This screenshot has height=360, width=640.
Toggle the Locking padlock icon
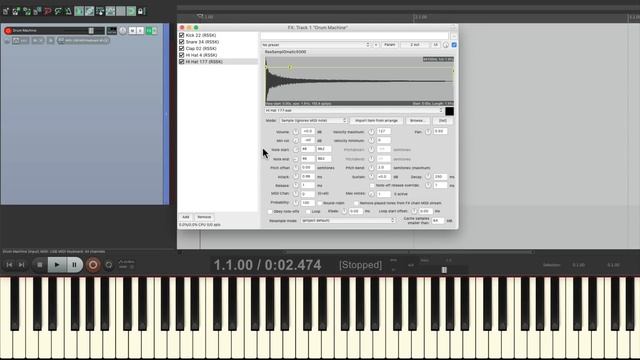point(141,11)
